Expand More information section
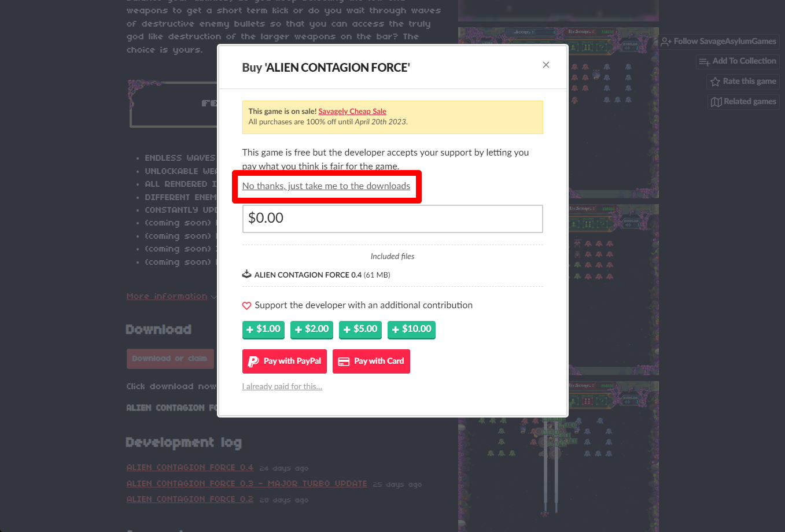The width and height of the screenshot is (785, 532). (172, 296)
